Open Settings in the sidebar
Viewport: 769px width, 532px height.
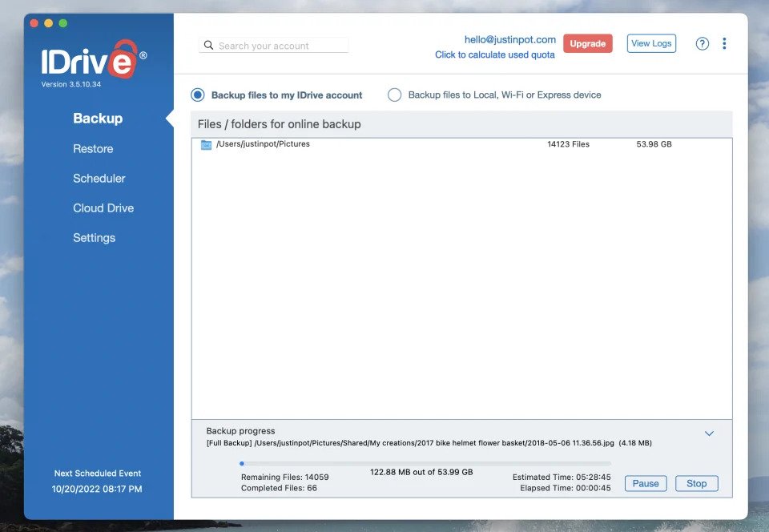(94, 238)
